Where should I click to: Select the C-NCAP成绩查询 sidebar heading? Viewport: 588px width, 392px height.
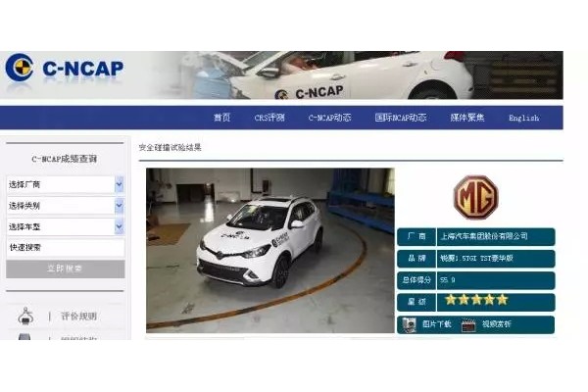coord(65,159)
